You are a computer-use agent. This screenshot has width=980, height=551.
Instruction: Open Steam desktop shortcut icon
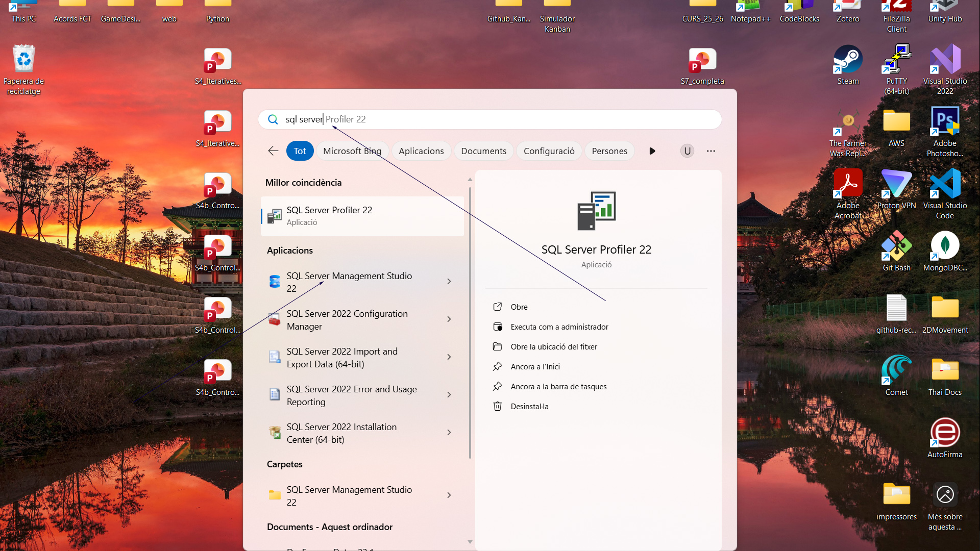(848, 60)
